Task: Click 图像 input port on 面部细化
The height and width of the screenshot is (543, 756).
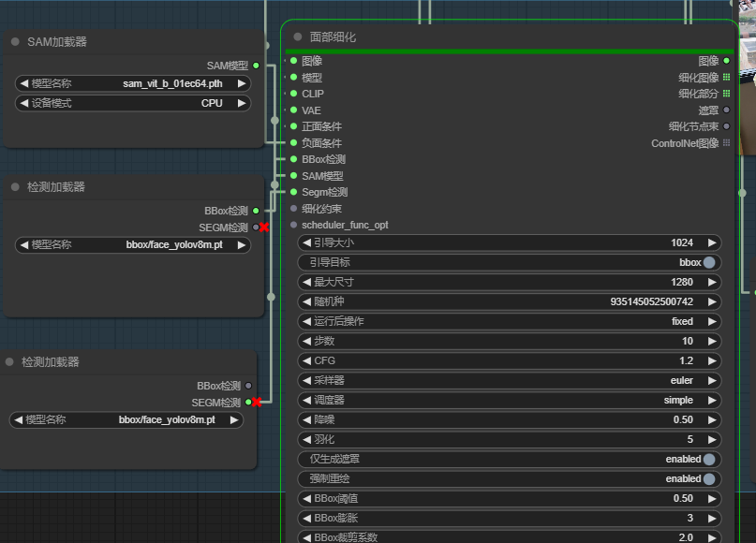Action: pyautogui.click(x=293, y=61)
